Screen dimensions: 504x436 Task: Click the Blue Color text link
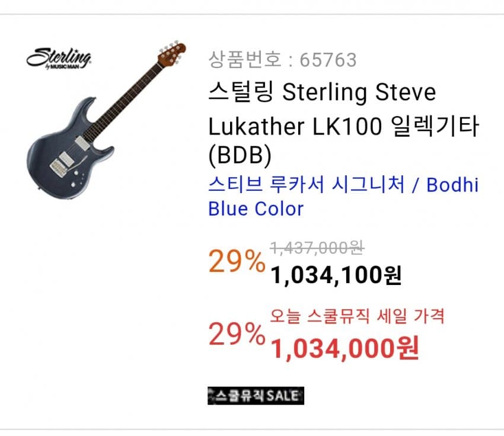point(256,209)
